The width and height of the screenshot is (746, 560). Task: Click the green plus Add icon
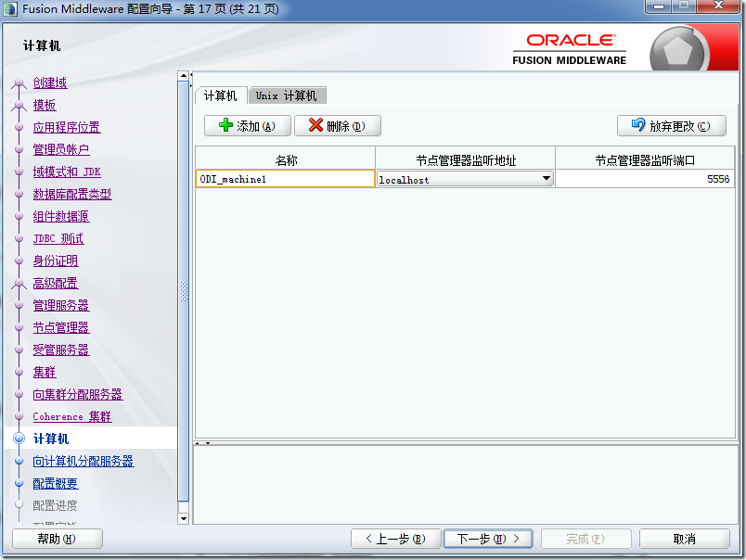click(x=225, y=125)
